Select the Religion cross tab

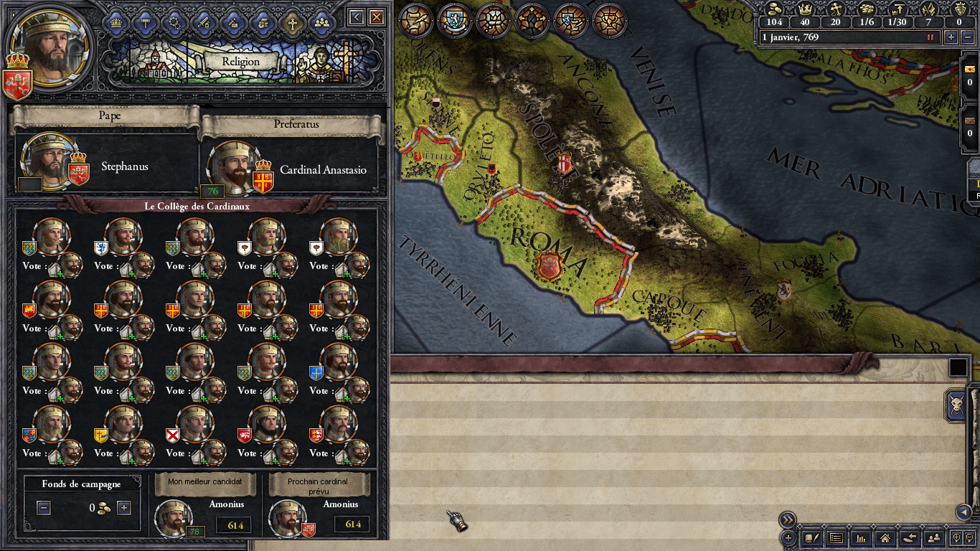tap(292, 22)
